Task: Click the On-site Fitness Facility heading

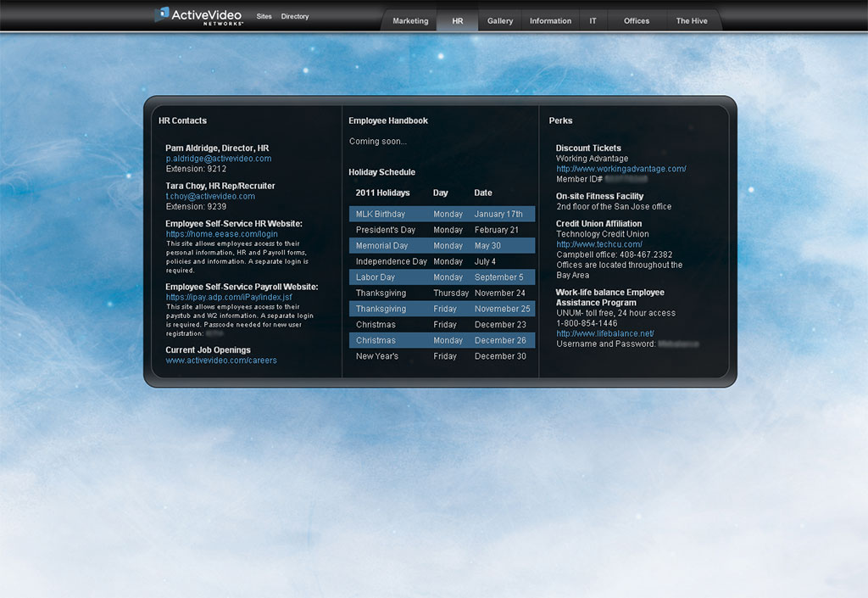Action: click(x=599, y=196)
